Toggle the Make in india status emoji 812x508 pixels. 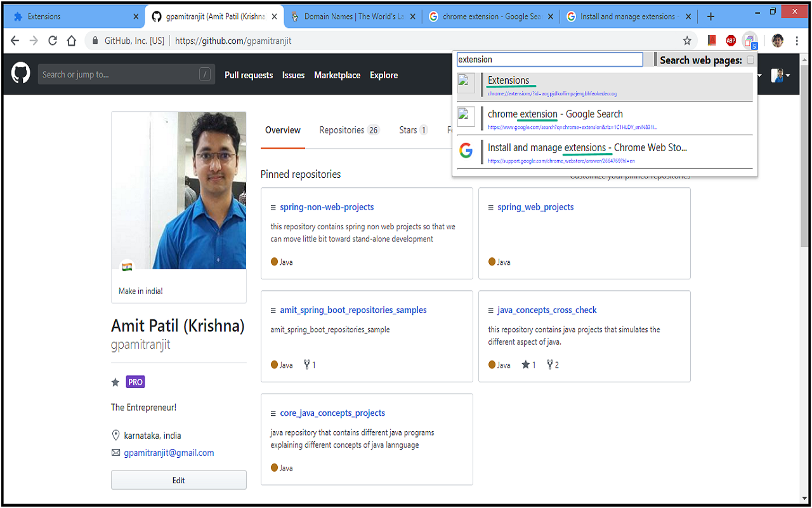(x=127, y=267)
